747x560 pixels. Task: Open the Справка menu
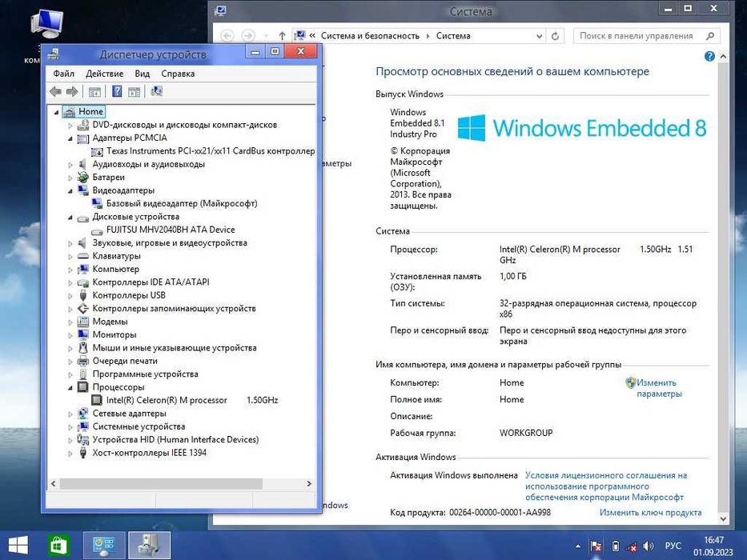point(178,74)
